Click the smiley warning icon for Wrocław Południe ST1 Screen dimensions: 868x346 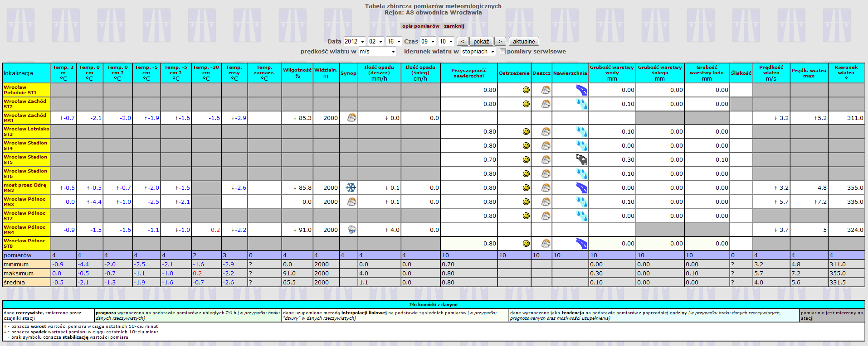[x=526, y=90]
